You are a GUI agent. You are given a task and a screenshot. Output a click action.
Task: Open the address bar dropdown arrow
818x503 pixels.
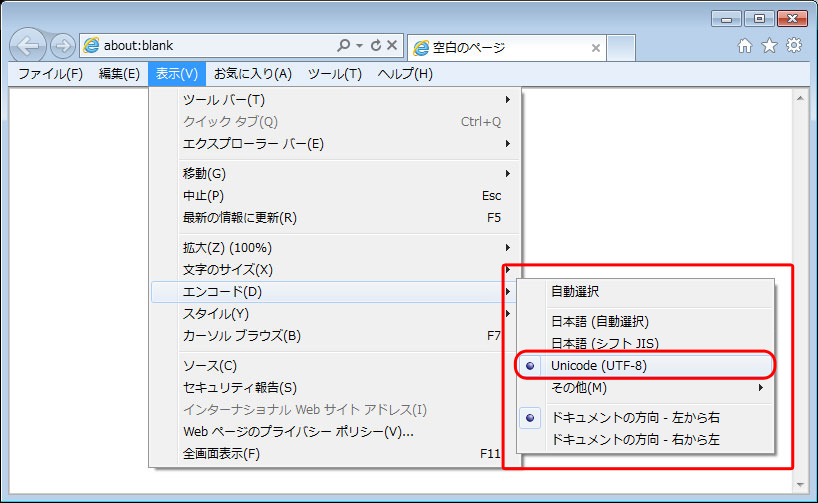coord(359,45)
